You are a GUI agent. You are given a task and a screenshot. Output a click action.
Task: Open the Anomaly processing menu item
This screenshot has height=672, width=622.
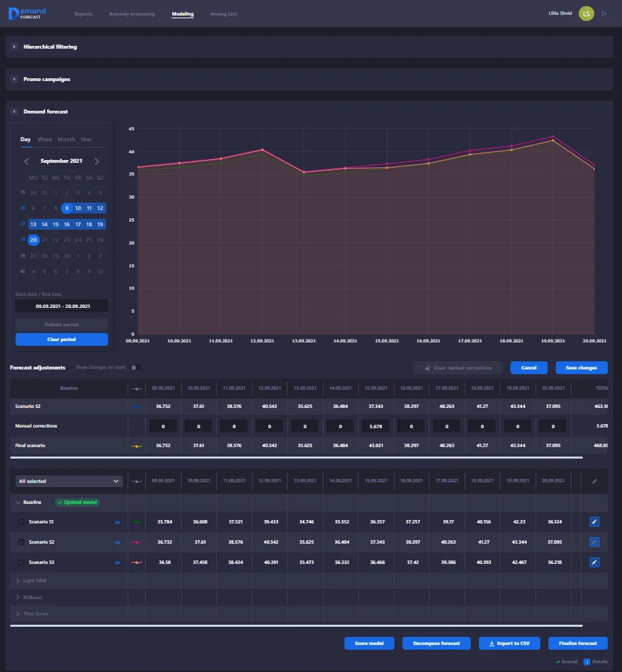click(132, 14)
